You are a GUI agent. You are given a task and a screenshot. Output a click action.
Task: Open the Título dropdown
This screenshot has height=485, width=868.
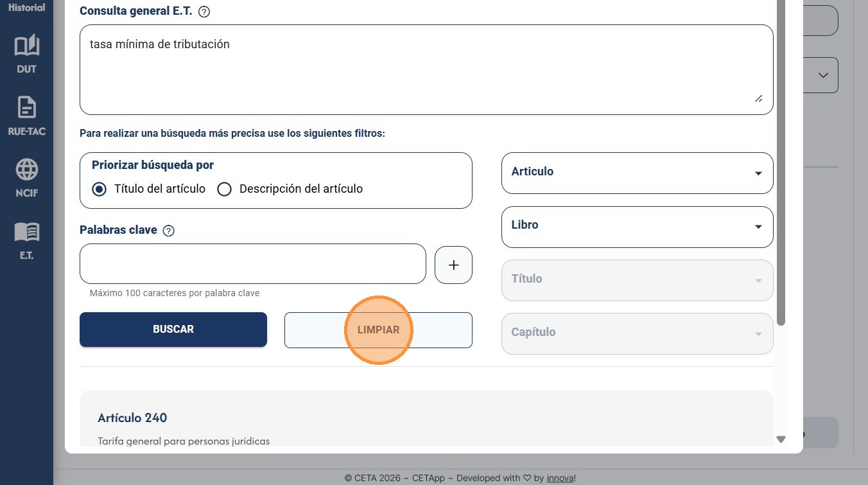pos(637,280)
